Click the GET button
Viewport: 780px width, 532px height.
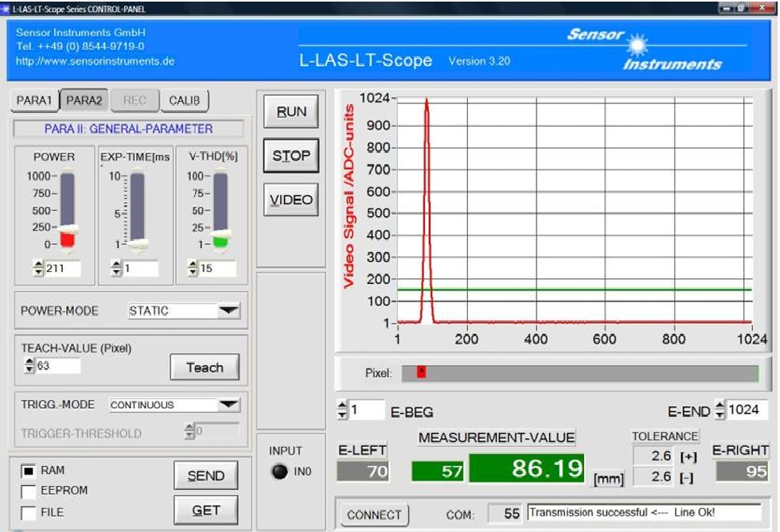[205, 510]
